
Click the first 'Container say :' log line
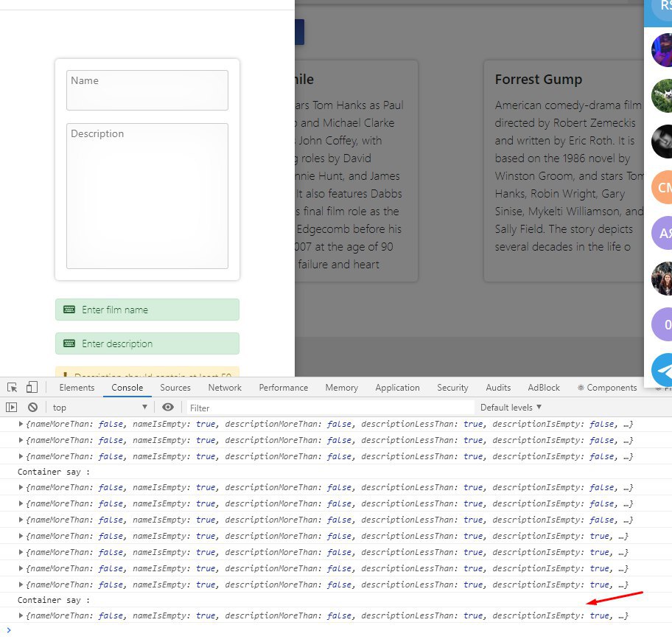pos(54,472)
